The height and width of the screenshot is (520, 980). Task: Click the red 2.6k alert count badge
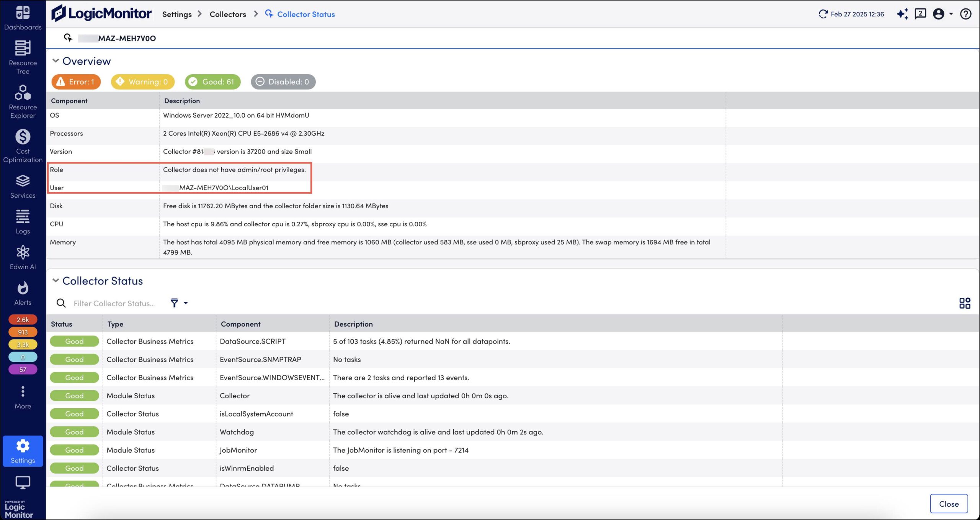click(23, 319)
